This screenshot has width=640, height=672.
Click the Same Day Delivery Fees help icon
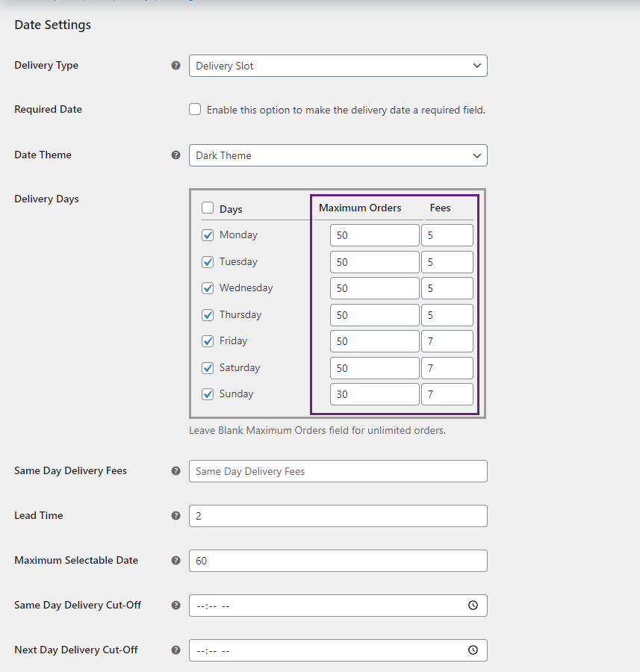coord(175,471)
